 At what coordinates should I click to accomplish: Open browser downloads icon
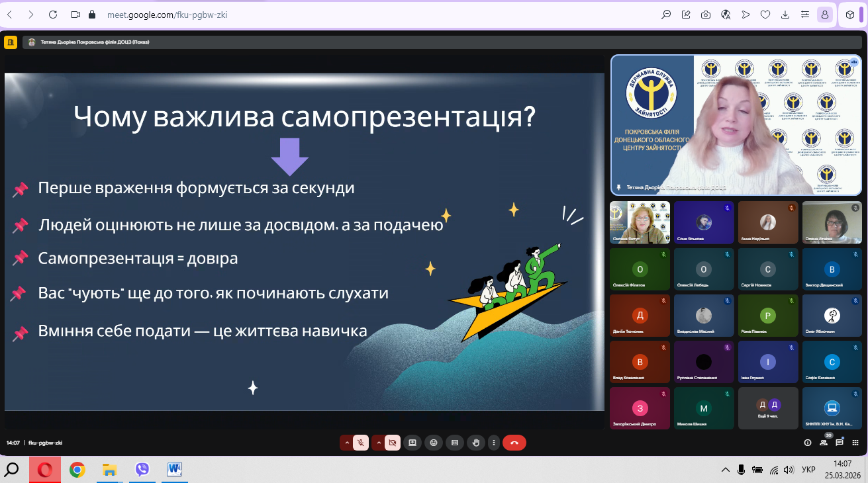[785, 15]
